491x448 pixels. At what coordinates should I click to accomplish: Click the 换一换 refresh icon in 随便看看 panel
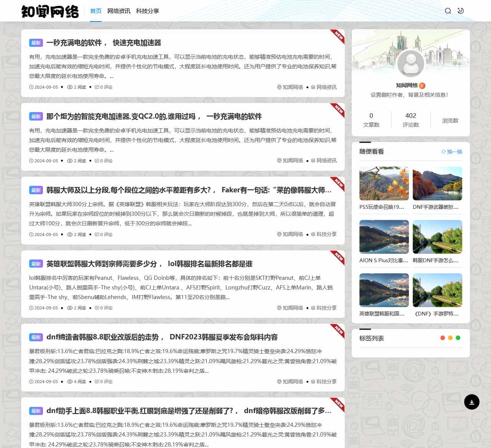[444, 152]
